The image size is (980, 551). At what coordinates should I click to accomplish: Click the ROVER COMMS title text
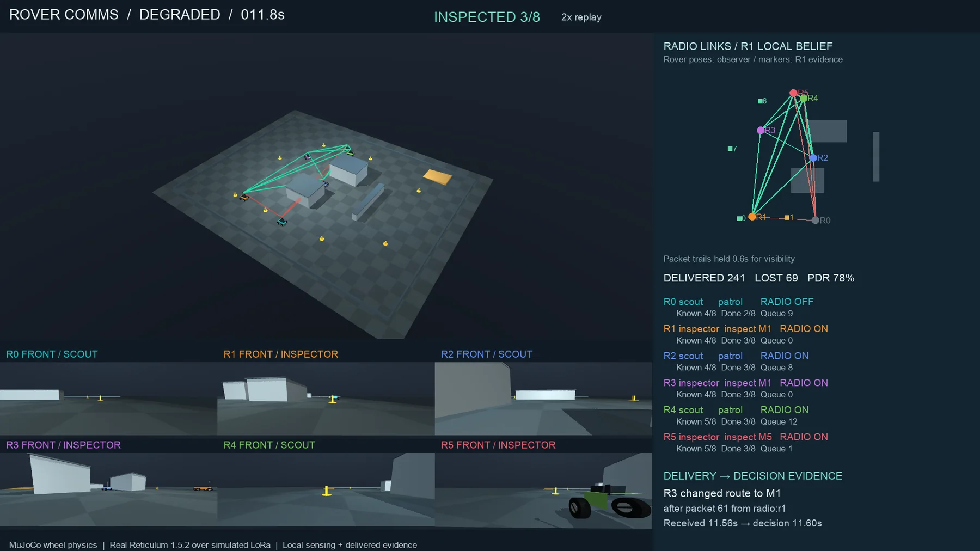coord(64,15)
